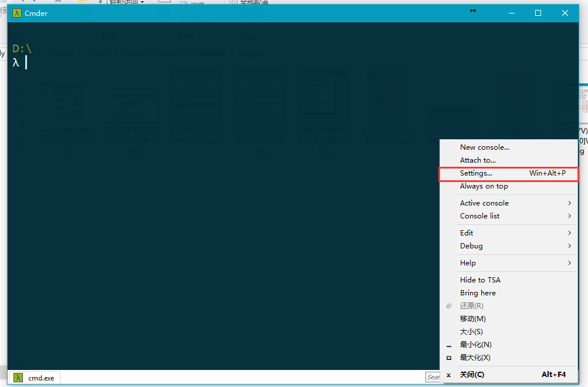
Task: Click the Cmder window title text
Action: tap(36, 13)
